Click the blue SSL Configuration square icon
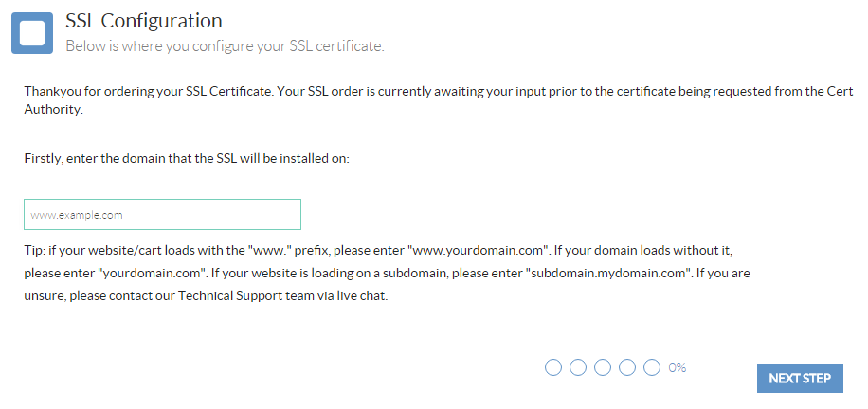868x409 pixels. (x=32, y=33)
